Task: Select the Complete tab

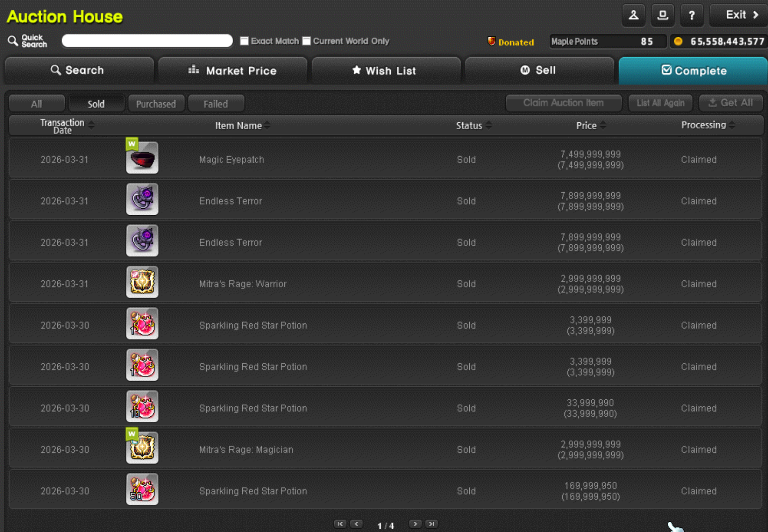Action: click(x=693, y=70)
